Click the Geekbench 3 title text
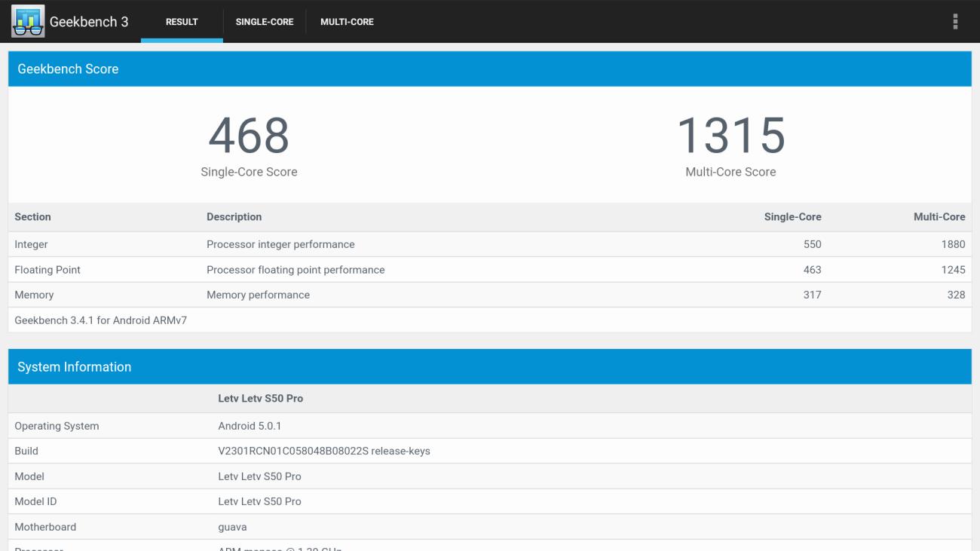Image resolution: width=980 pixels, height=551 pixels. click(89, 22)
